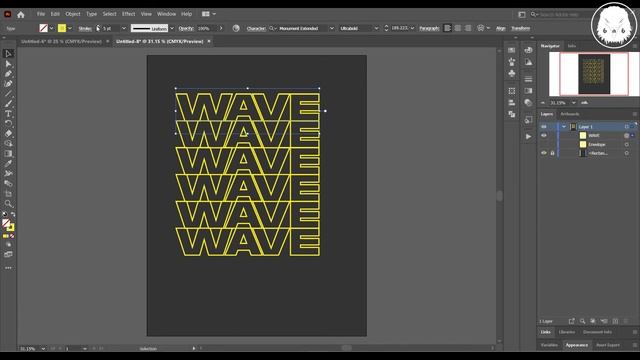This screenshot has width=640, height=360.
Task: Click the Align center paragraph icon
Action: (458, 28)
